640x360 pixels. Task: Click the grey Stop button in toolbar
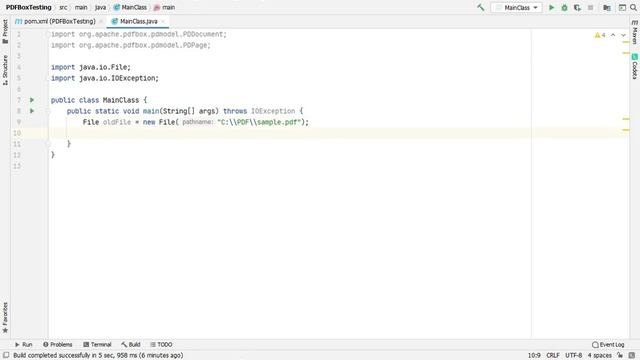(590, 7)
